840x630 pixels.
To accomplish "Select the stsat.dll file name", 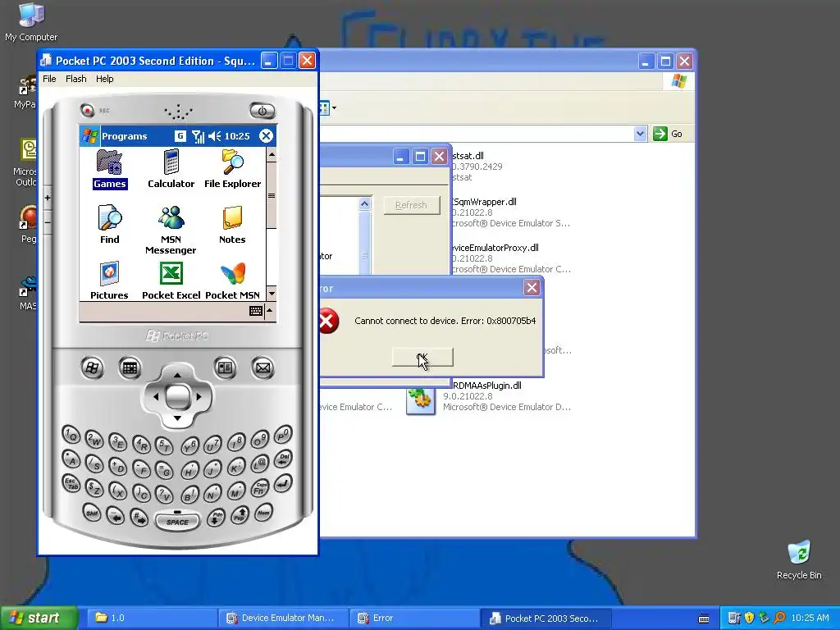I will coord(468,156).
